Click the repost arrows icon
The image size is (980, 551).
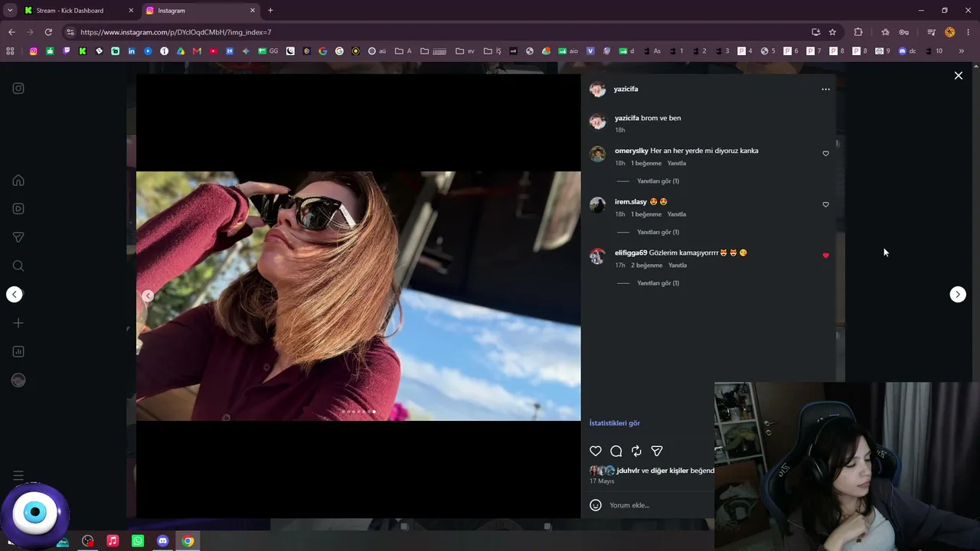coord(636,451)
